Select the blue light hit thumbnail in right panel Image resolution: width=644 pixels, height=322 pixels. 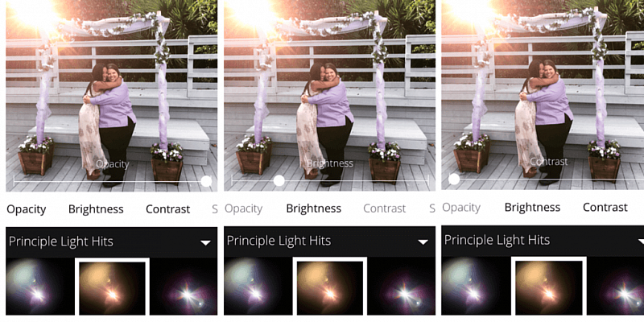476,287
